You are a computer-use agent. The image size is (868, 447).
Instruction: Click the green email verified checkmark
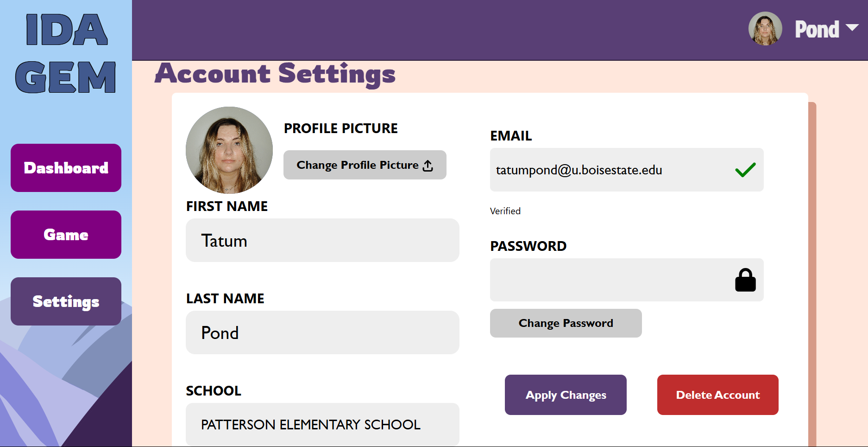tap(745, 170)
